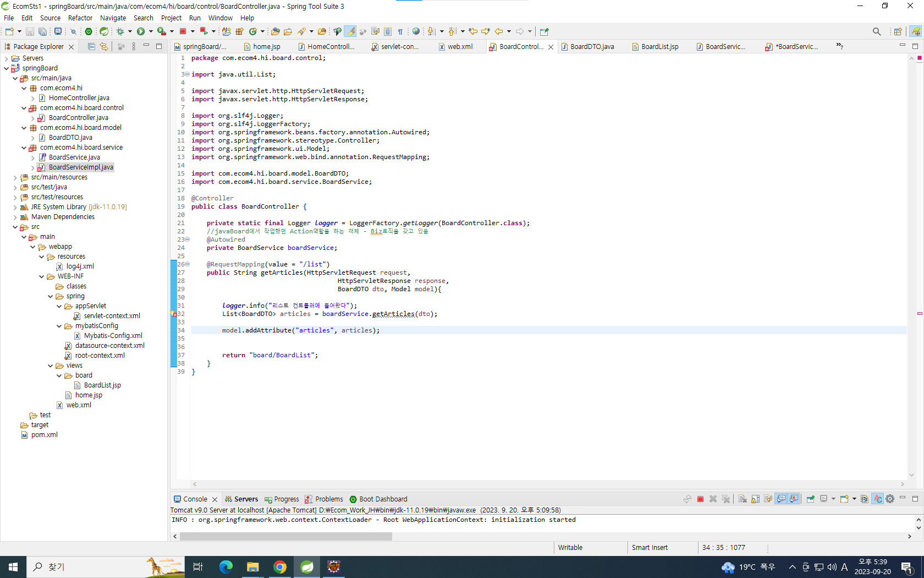Open the Refactor menu
Viewport: 924px width, 578px height.
pos(80,18)
